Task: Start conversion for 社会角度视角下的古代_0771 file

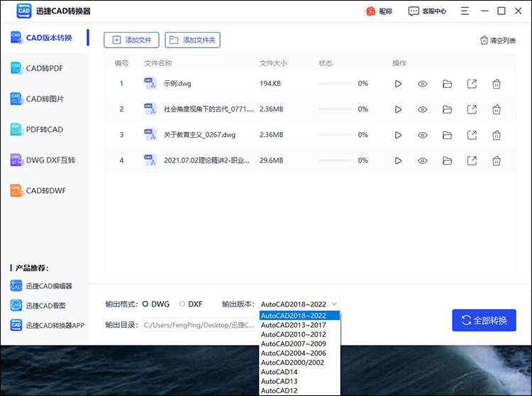Action: [398, 109]
